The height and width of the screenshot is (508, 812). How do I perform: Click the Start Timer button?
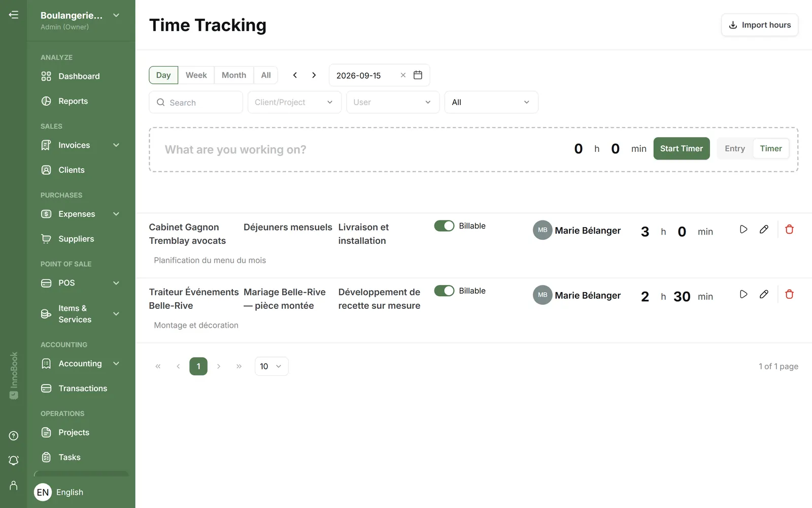tap(682, 149)
